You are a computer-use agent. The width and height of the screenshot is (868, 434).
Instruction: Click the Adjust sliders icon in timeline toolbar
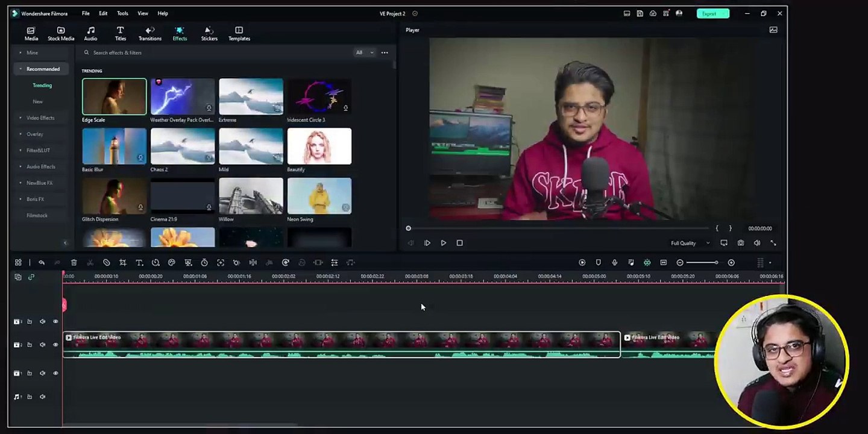click(335, 263)
